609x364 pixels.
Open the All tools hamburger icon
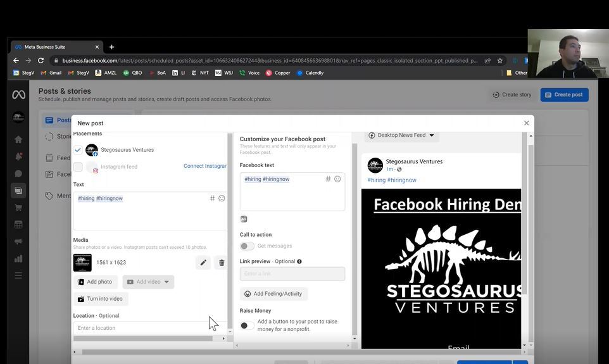coord(18,275)
